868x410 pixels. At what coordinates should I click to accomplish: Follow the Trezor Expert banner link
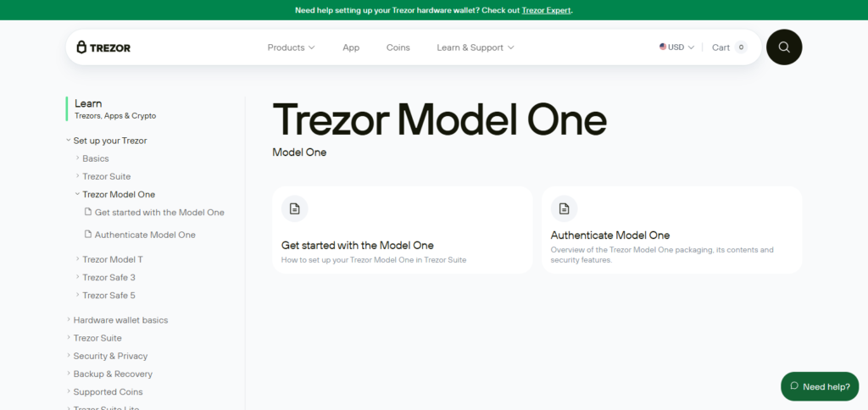546,10
